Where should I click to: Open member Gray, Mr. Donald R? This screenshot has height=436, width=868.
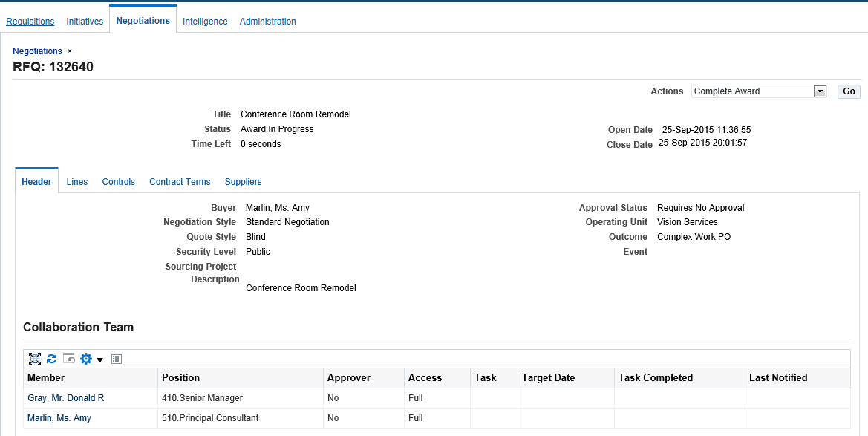pyautogui.click(x=66, y=398)
